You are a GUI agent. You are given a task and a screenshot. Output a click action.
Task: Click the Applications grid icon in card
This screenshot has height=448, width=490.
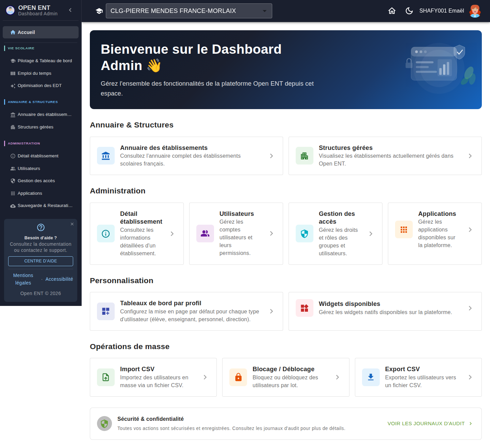pyautogui.click(x=404, y=229)
